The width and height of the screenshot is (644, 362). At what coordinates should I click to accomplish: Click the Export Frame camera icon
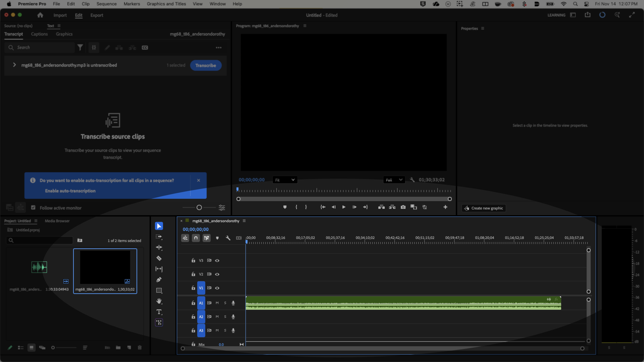[403, 207]
